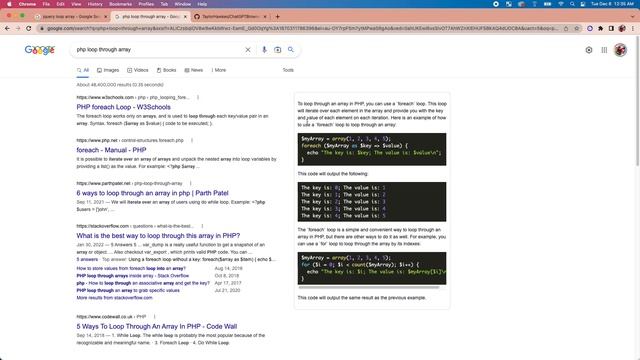Image resolution: width=640 pixels, height=360 pixels.
Task: Submit search with the magnifier icon
Action: pos(291,49)
